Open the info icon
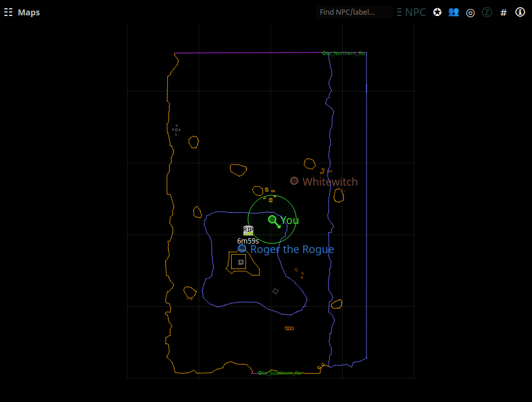 point(520,12)
